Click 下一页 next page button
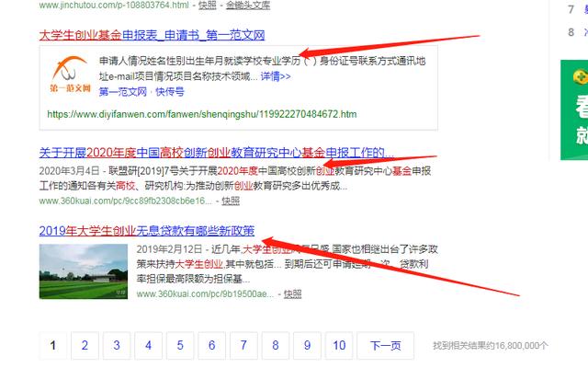 coord(386,346)
